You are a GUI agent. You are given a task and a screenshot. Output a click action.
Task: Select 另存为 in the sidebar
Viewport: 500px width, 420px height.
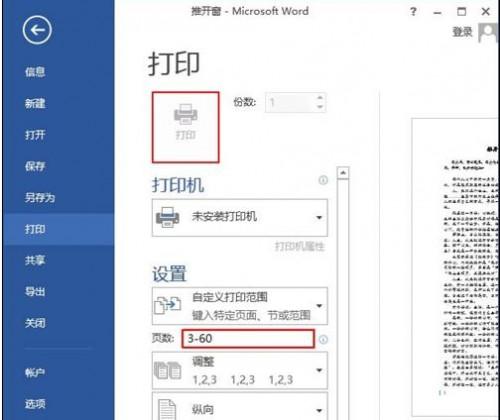tap(40, 197)
